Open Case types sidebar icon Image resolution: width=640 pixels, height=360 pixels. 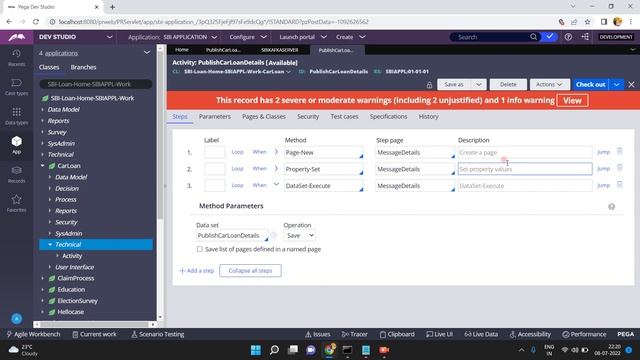tap(16, 87)
